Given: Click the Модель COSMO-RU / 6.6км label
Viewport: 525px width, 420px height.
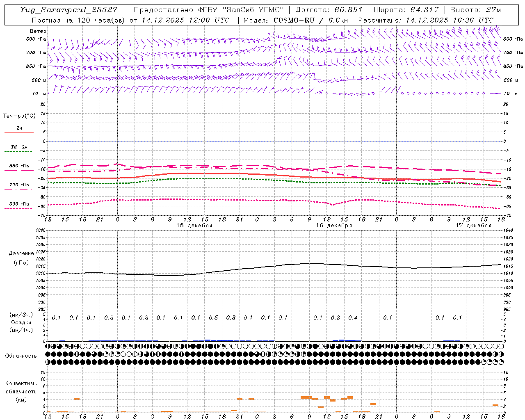Looking at the screenshot, I should pos(295,20).
